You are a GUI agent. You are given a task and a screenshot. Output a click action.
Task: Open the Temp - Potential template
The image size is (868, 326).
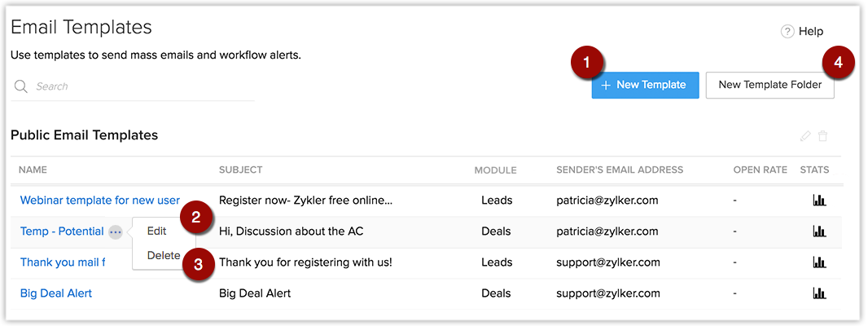coord(62,231)
